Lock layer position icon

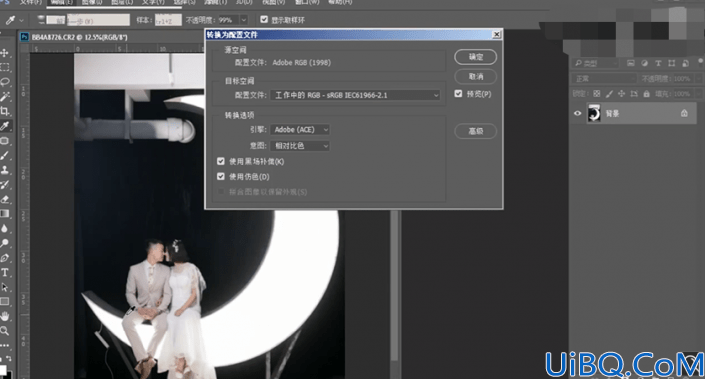click(x=621, y=94)
